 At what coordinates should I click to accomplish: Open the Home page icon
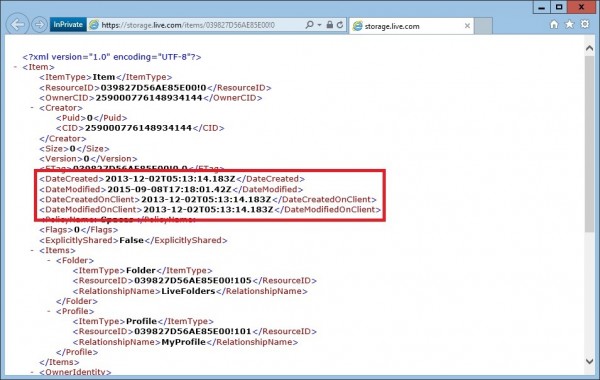click(554, 24)
